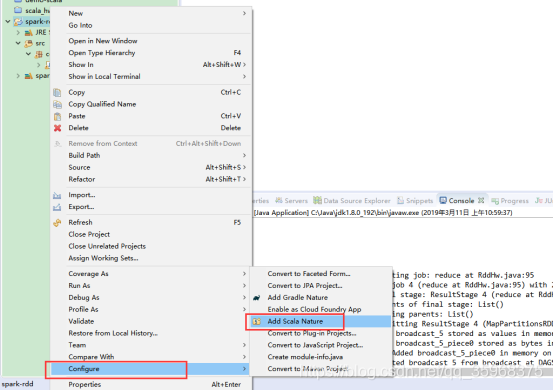Select Enable as Cloud Foundry App
Screen dimensions: 553x390
[x=321, y=310]
